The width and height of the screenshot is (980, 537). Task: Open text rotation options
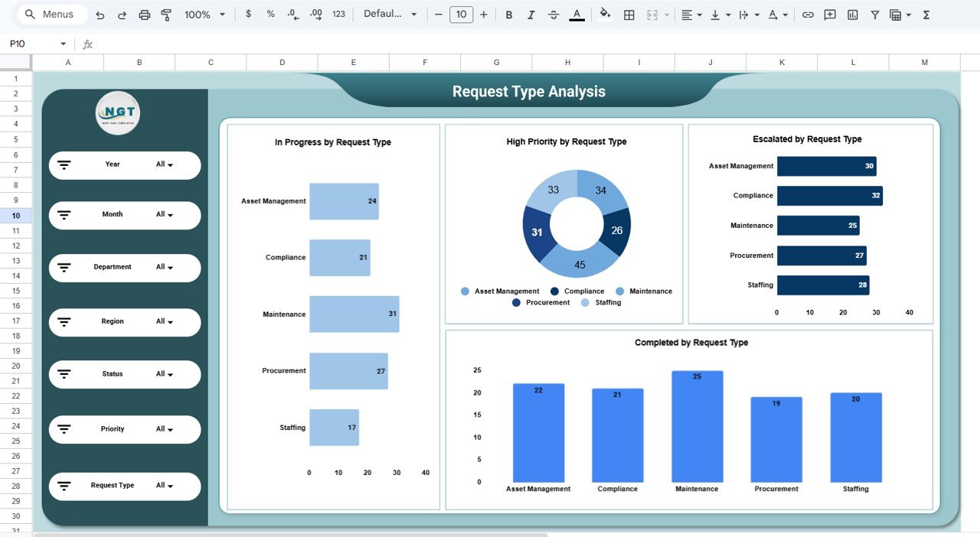tap(778, 15)
